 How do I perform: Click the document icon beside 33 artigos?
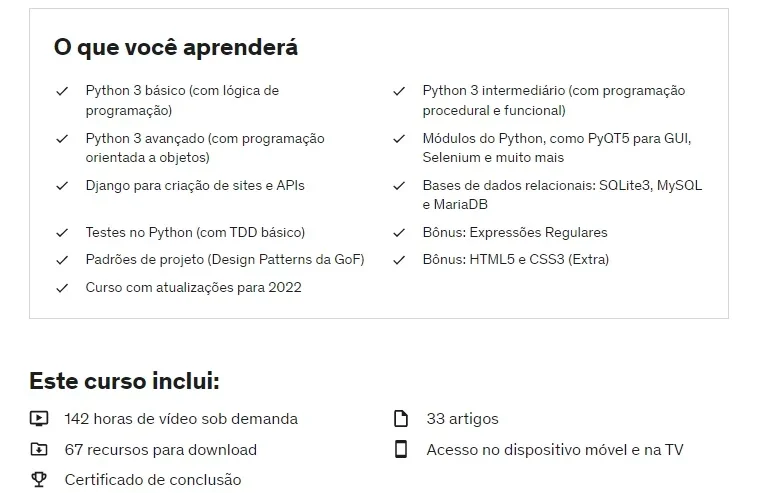(x=401, y=419)
